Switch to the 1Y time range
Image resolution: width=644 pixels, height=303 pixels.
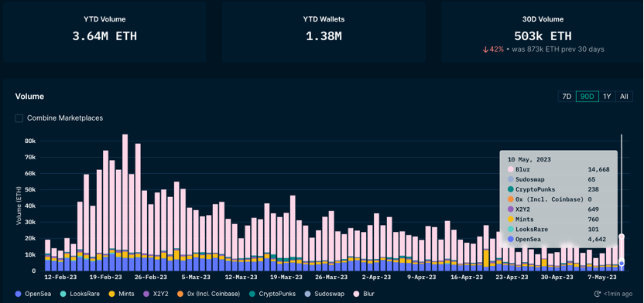coord(607,97)
